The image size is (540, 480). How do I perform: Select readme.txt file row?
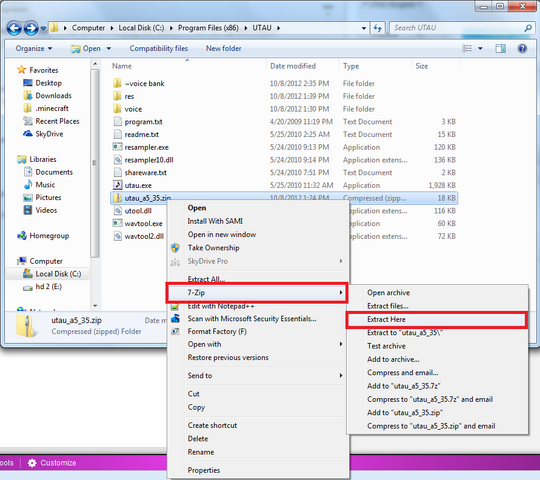(284, 134)
